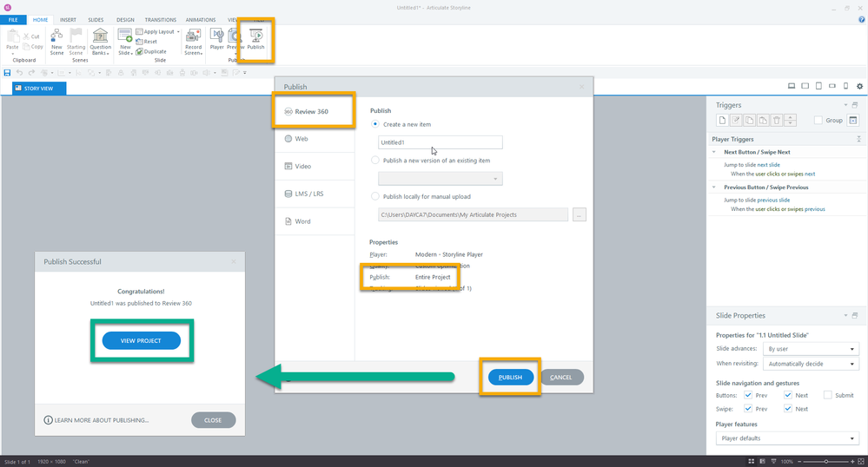Click the blue PUBLISH button
868x467 pixels.
click(x=510, y=377)
